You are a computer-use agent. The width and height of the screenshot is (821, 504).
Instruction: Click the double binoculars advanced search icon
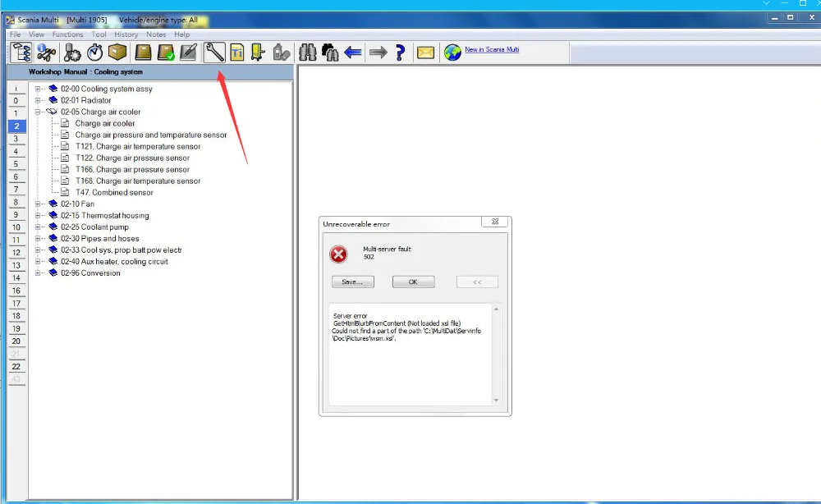click(330, 53)
